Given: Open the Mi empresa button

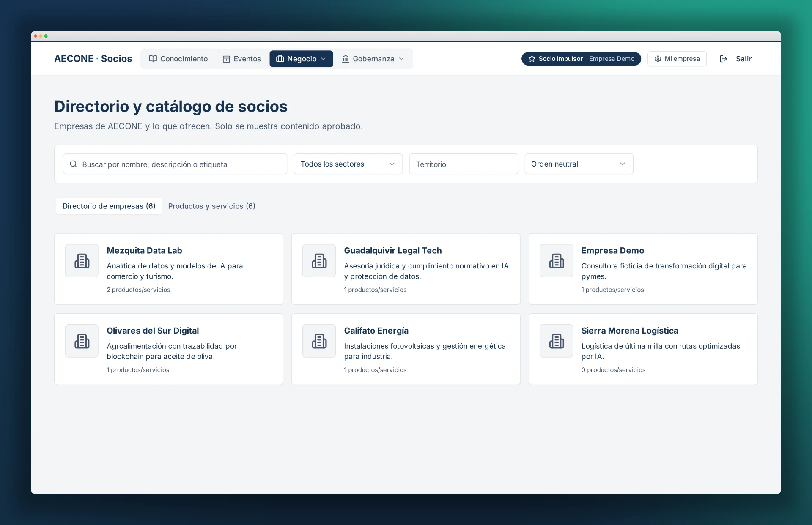Looking at the screenshot, I should tap(677, 59).
